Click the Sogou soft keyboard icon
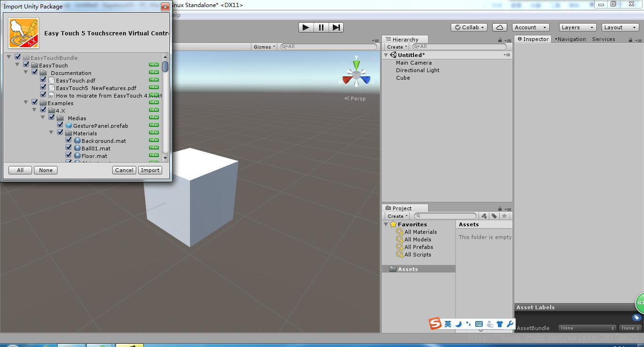644x347 pixels. click(479, 324)
